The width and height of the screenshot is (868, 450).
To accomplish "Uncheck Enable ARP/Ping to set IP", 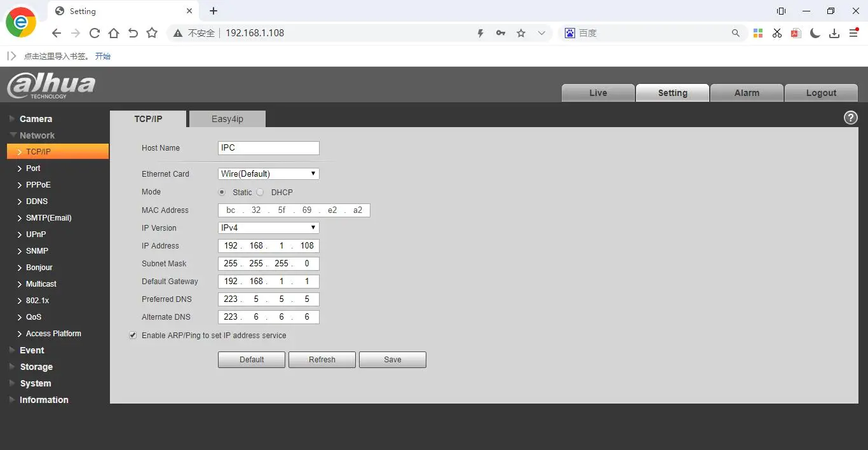I will pos(133,335).
